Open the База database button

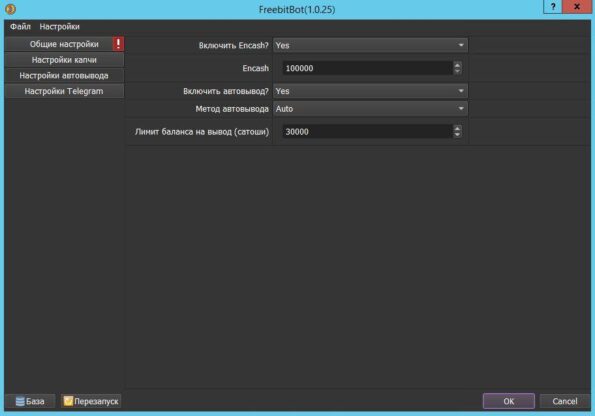[x=30, y=401]
